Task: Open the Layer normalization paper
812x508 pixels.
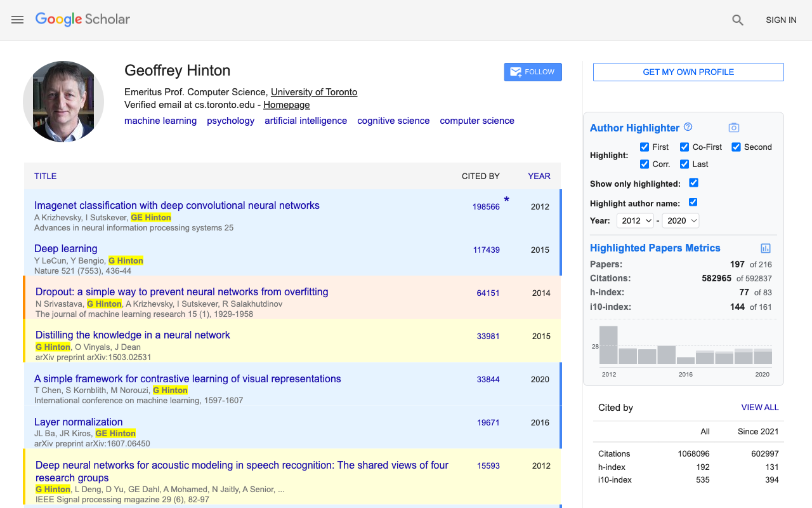Action: point(79,422)
